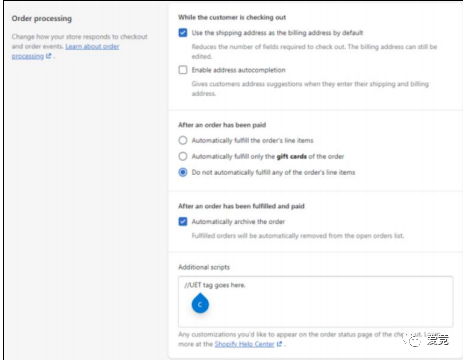Select 'Do not automatically fulfill' radio button

(183, 172)
